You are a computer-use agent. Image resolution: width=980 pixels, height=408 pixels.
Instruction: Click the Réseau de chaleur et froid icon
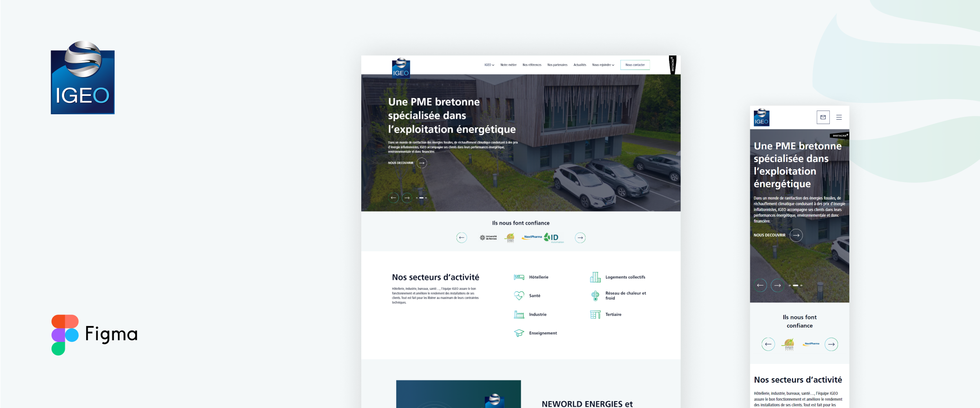click(x=595, y=296)
